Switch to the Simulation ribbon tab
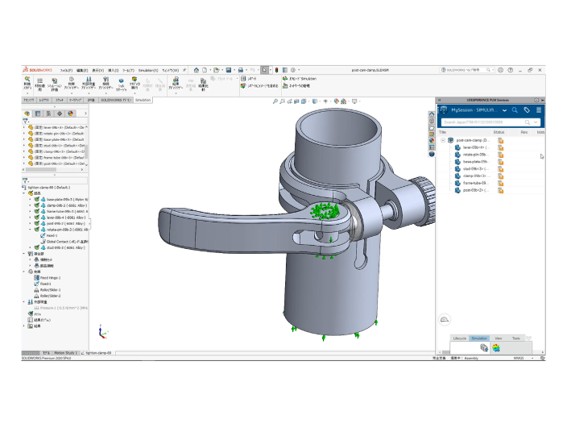Image resolution: width=567 pixels, height=426 pixels. [x=143, y=100]
